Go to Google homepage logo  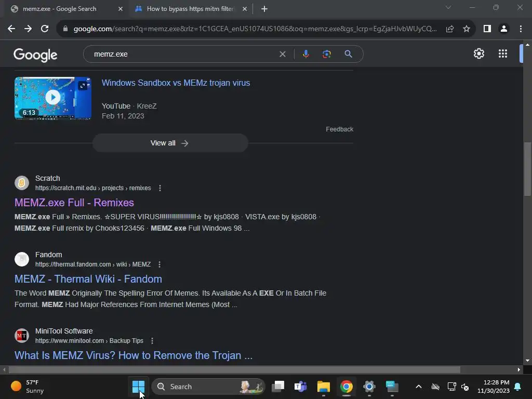pos(35,55)
